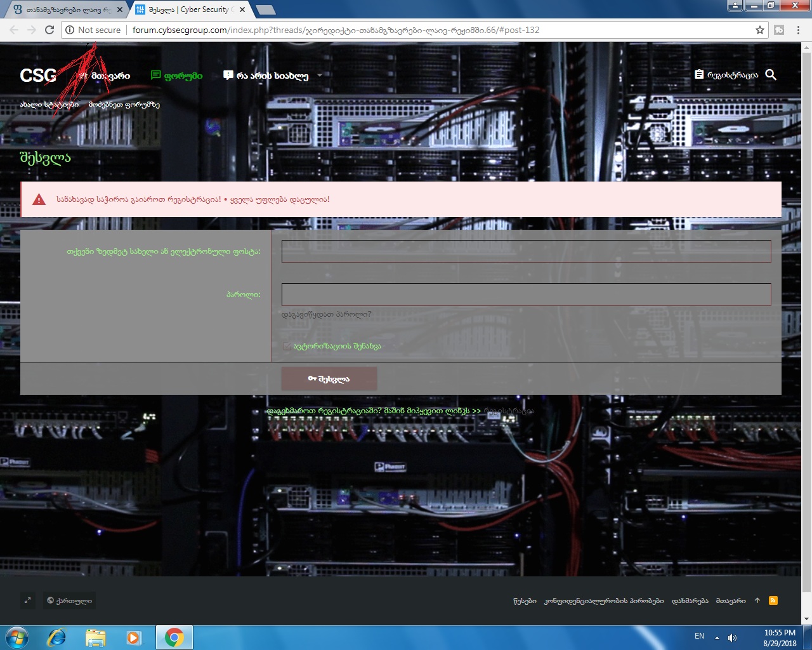The height and width of the screenshot is (650, 812).
Task: Click the vertical scrollbar down arrow
Action: pos(806,619)
